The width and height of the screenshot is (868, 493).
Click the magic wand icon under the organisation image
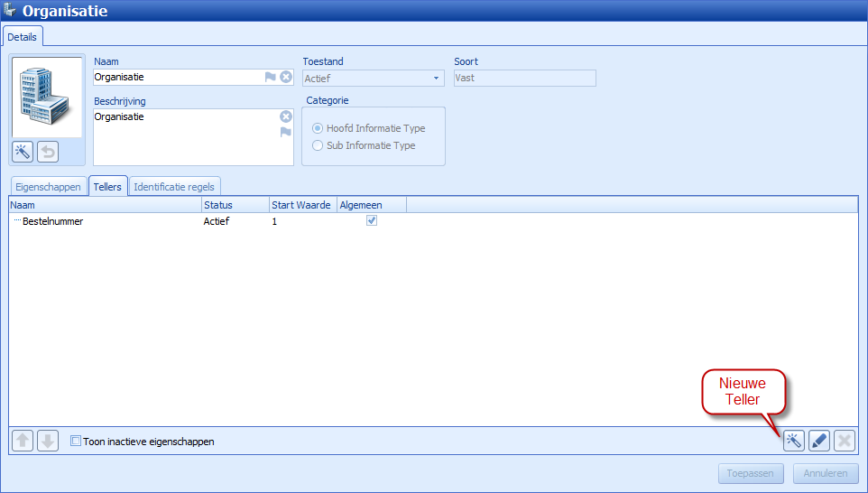click(x=23, y=152)
